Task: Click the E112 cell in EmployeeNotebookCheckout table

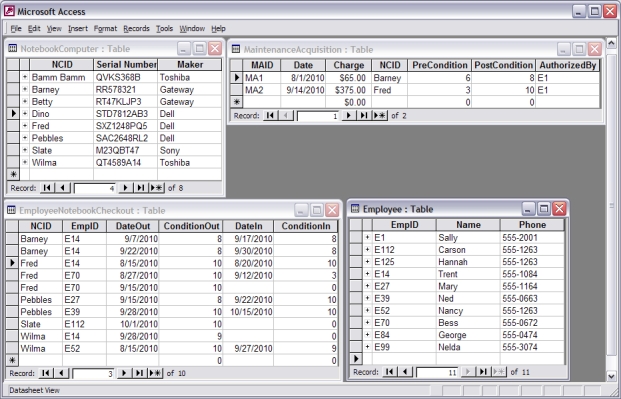Action: click(84, 324)
